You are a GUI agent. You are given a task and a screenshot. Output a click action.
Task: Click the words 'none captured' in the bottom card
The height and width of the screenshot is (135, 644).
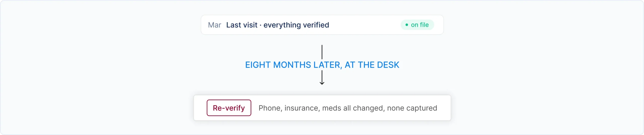(412, 108)
